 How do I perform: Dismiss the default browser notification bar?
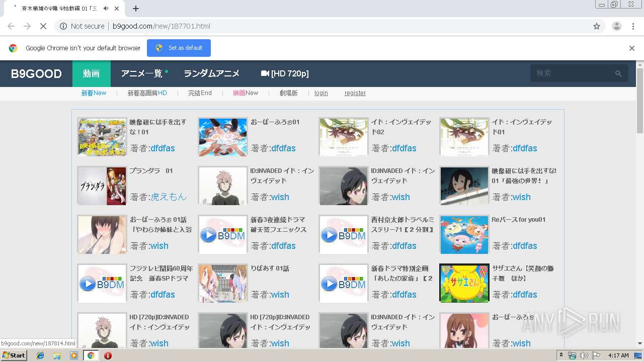[x=632, y=48]
